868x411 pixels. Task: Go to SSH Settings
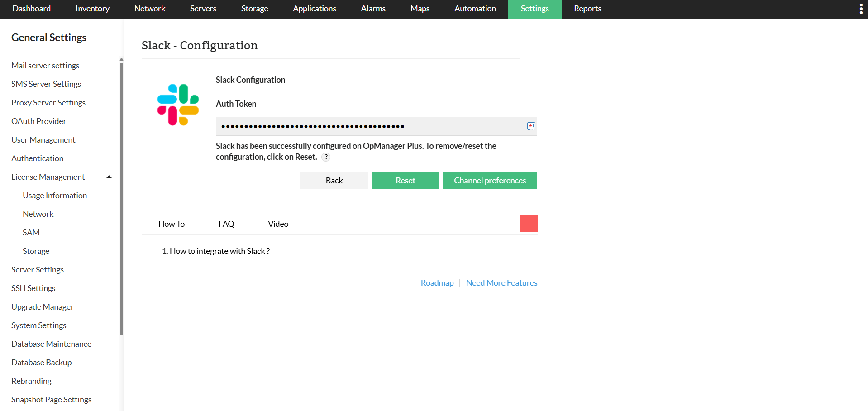(x=33, y=288)
